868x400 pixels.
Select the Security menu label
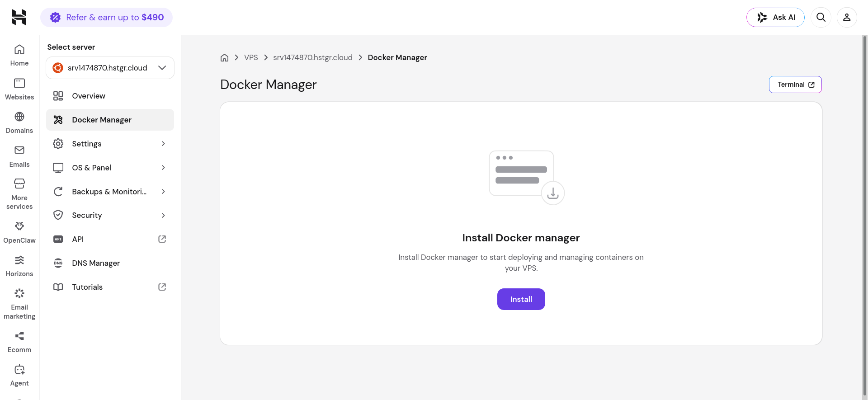point(87,215)
